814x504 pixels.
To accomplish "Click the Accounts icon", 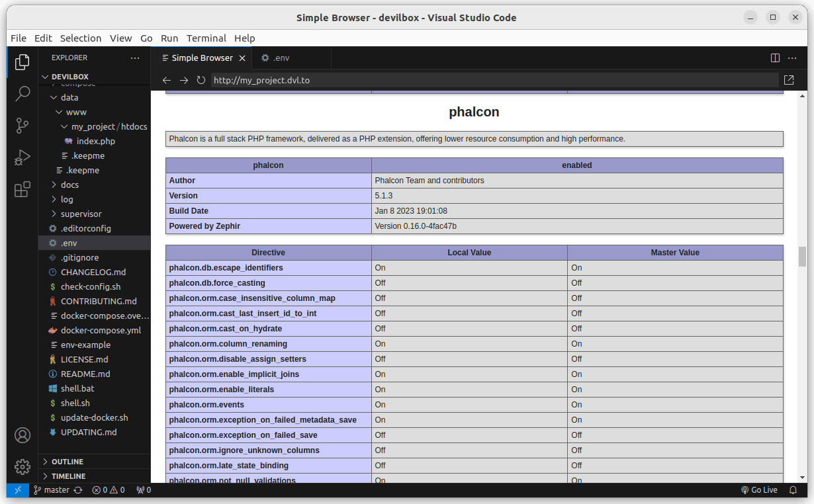I will (23, 435).
